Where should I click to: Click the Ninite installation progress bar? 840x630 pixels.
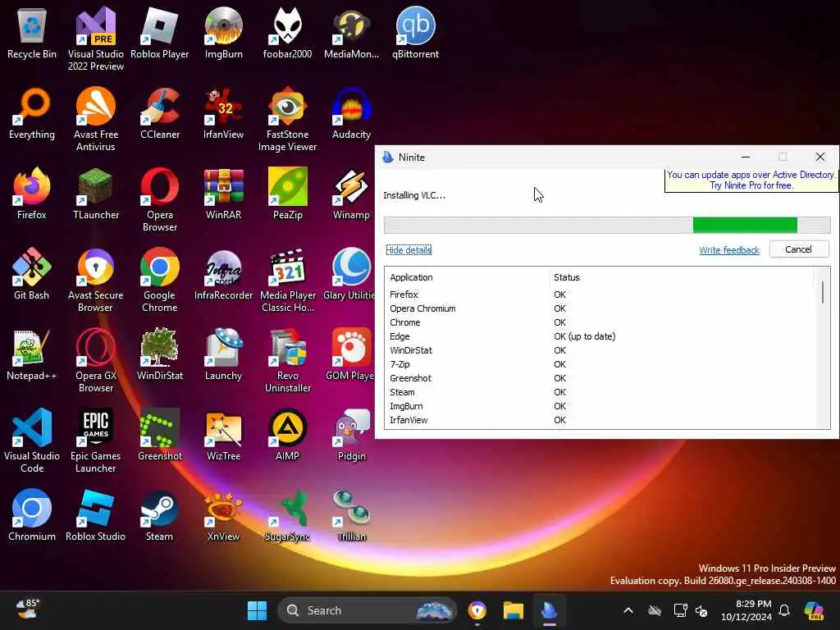tap(607, 225)
